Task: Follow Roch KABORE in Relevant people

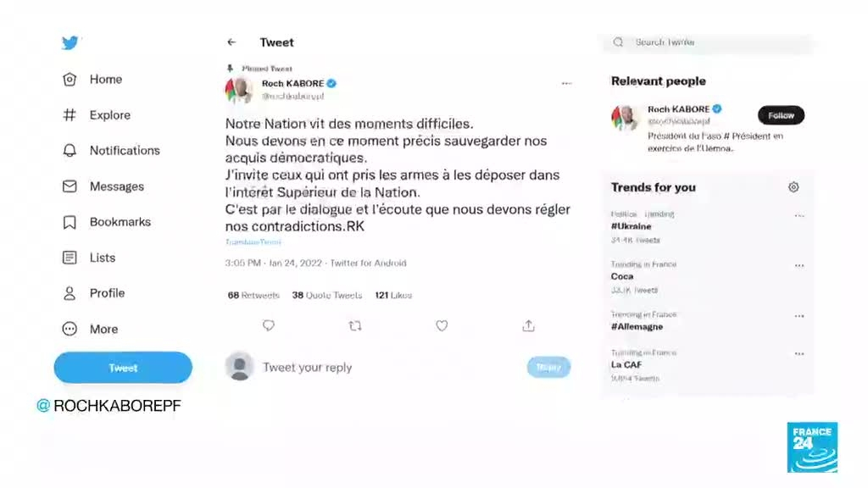Action: (781, 115)
